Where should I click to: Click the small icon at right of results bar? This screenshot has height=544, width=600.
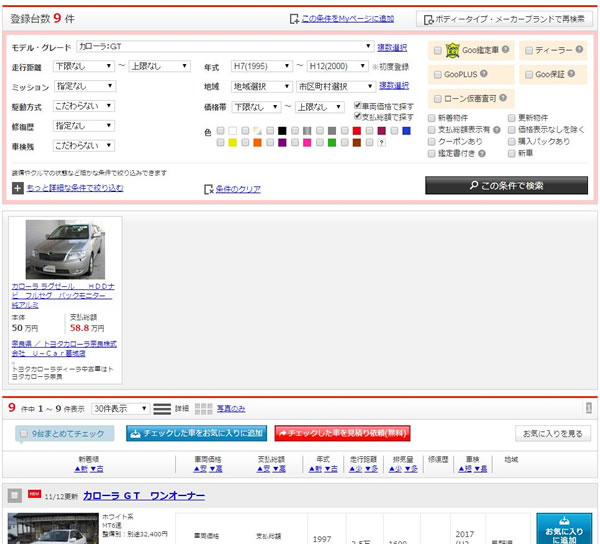[x=589, y=408]
